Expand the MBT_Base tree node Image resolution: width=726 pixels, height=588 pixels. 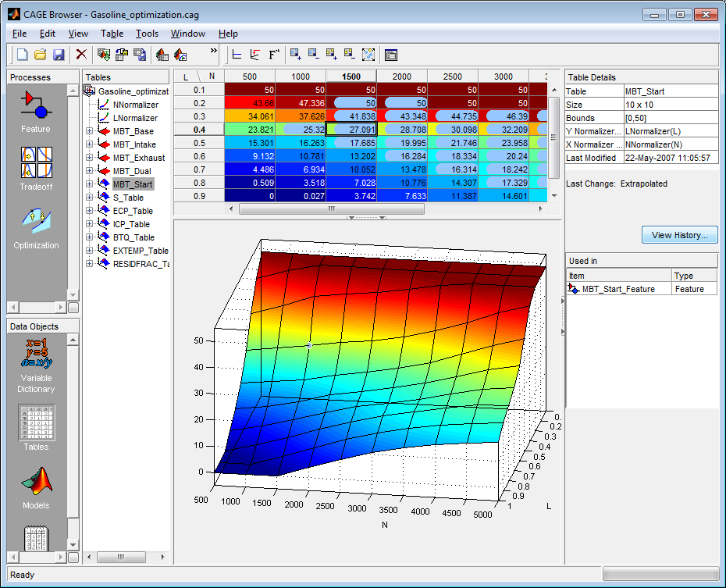click(x=90, y=131)
